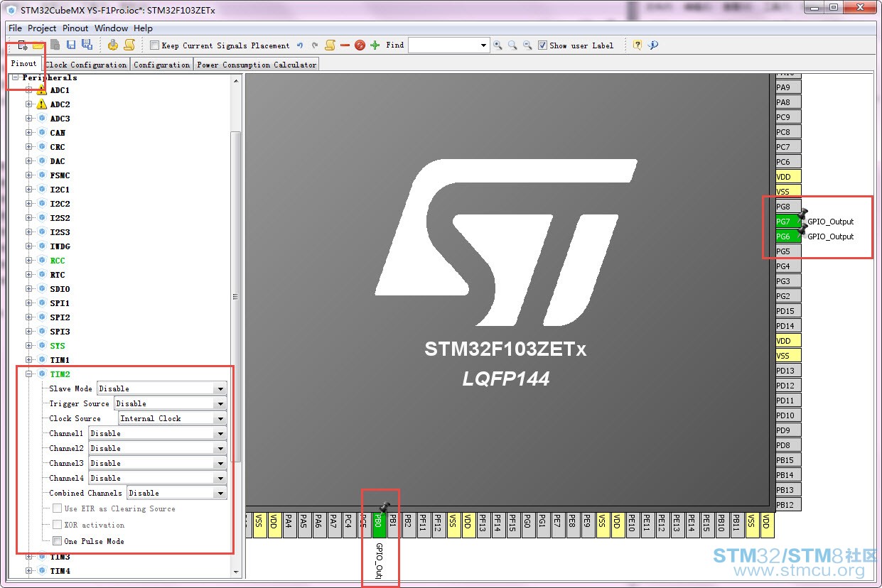This screenshot has height=588, width=882.
Task: Switch to the Configuration tab
Action: [x=162, y=65]
